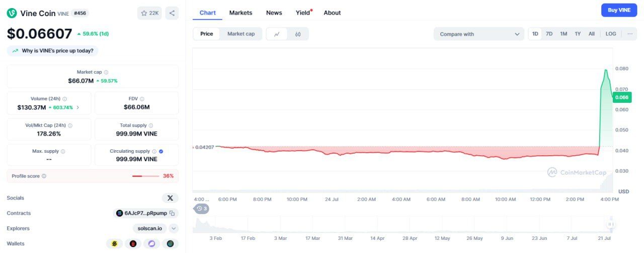Open the Compare with dropdown
Viewport: 644px width, 253px height.
click(x=479, y=34)
